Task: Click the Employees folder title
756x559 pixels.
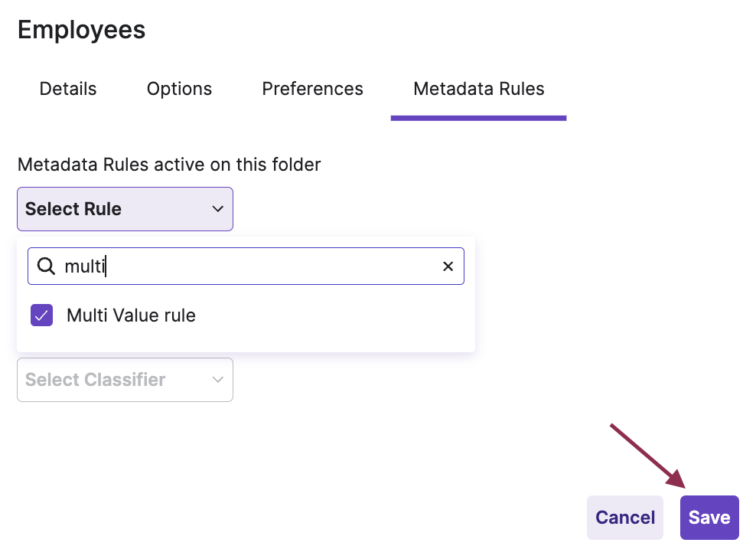Action: (x=81, y=30)
